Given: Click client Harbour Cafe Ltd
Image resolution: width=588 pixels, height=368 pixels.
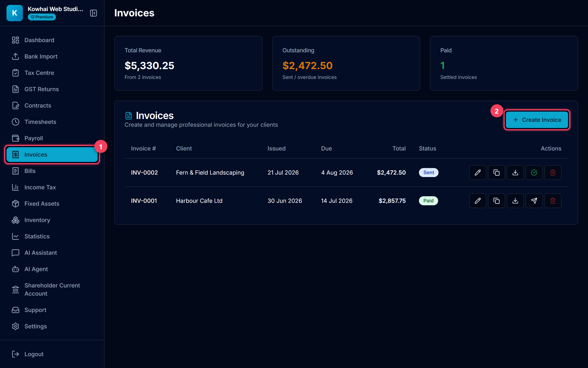Looking at the screenshot, I should pyautogui.click(x=199, y=201).
